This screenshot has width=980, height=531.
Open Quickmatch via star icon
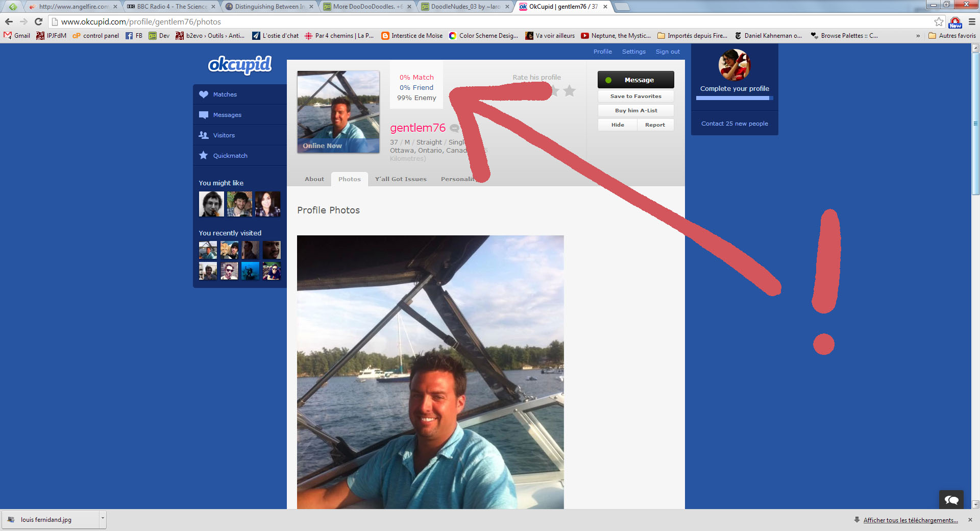204,156
